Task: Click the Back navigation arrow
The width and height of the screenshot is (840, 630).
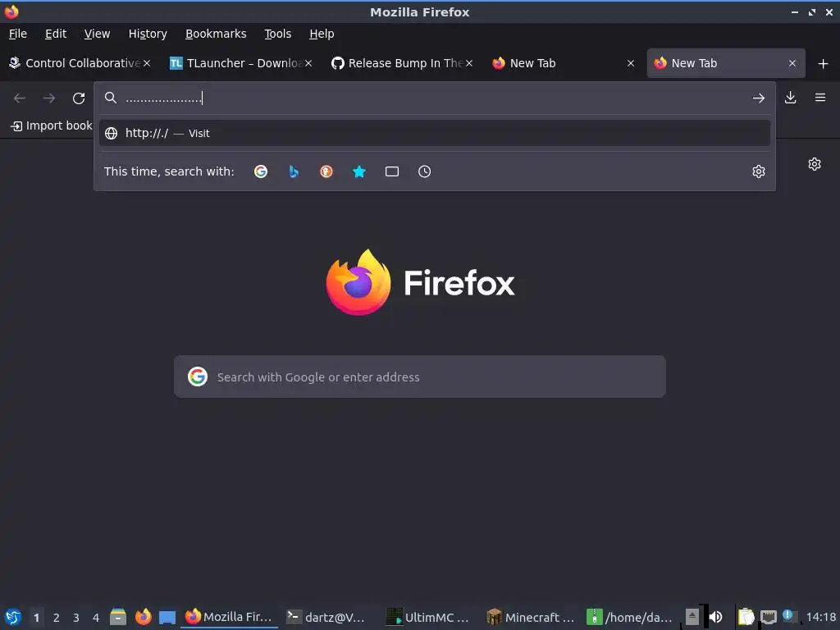Action: coord(20,98)
